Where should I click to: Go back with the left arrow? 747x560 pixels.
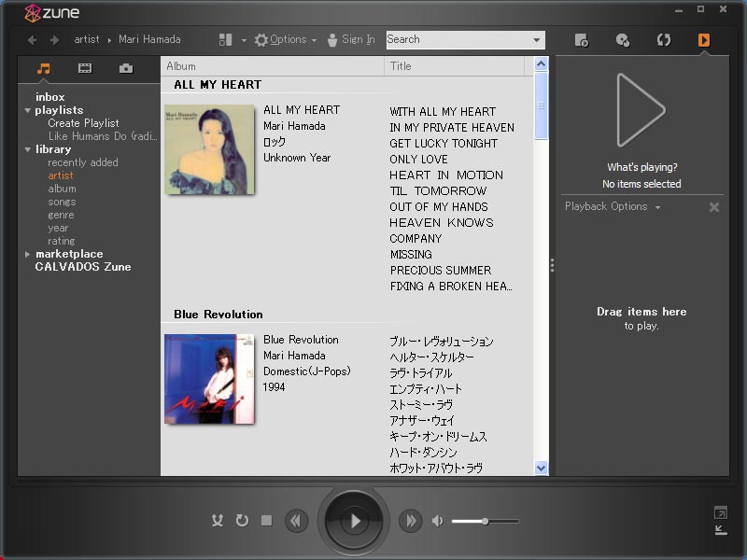[x=33, y=40]
